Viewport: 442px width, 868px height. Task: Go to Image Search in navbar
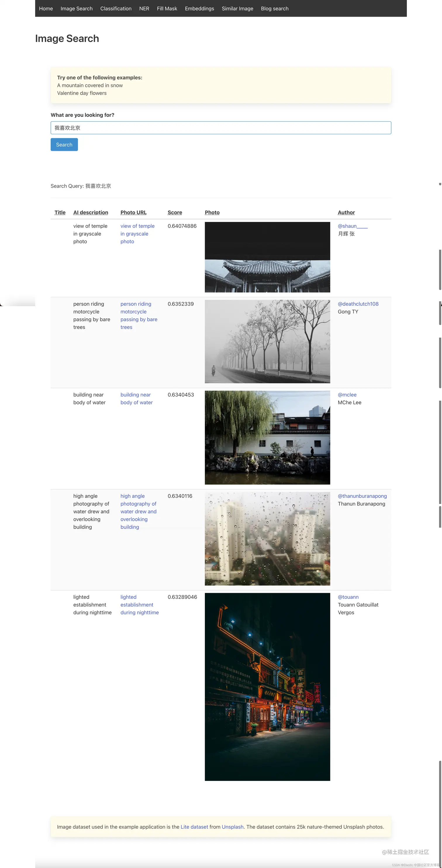pyautogui.click(x=77, y=8)
